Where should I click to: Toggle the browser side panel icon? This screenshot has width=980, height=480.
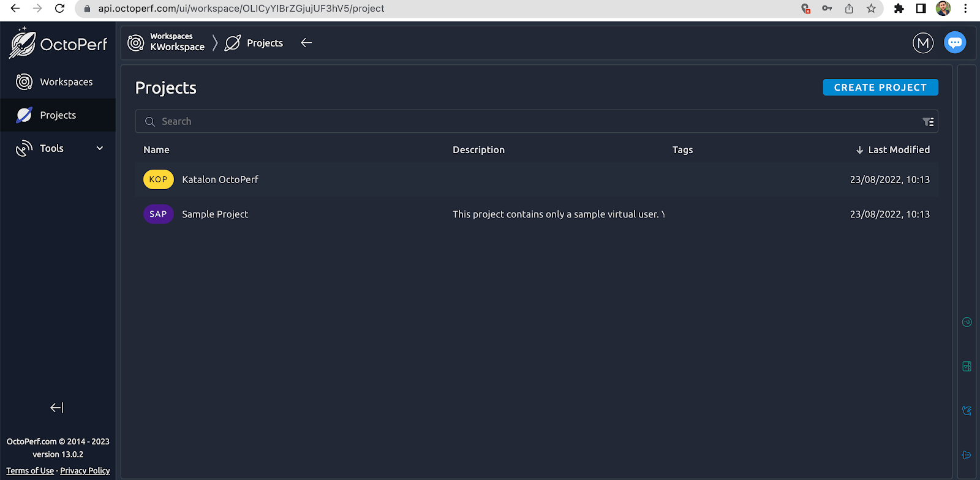pos(921,9)
